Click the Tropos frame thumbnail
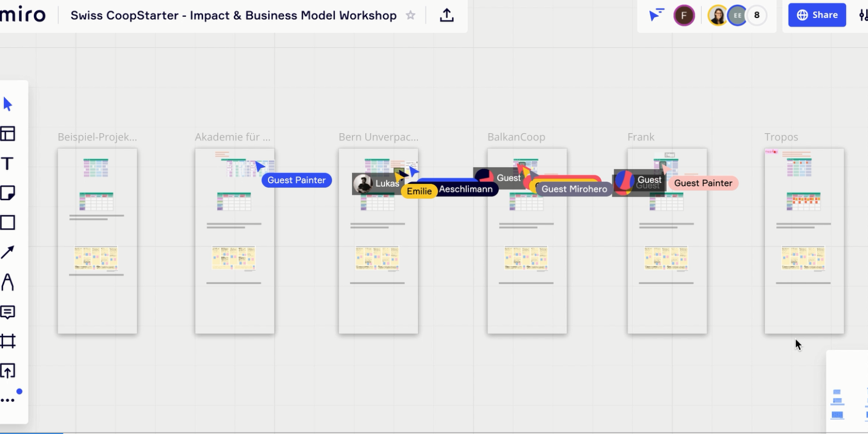Screen dimensions: 868x434 coord(804,241)
